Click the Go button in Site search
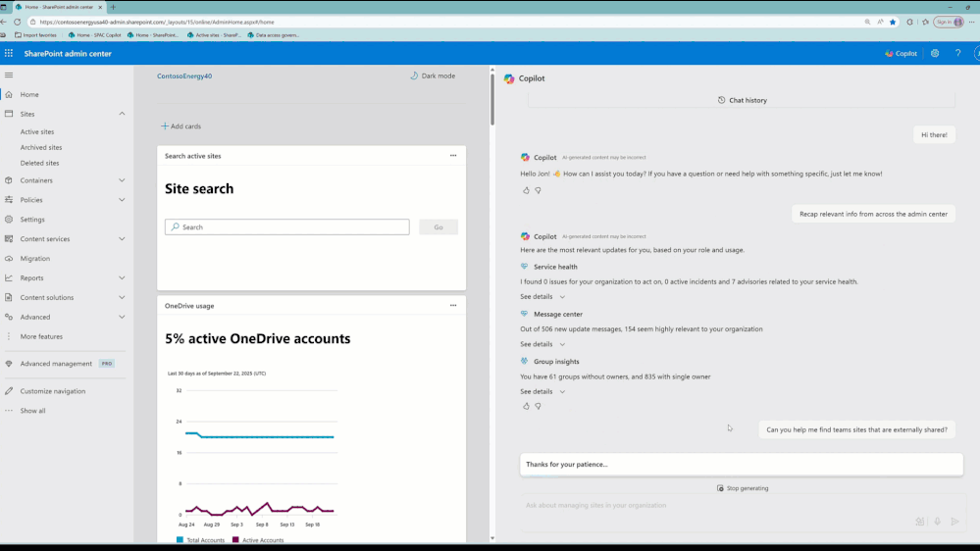The image size is (980, 551). click(438, 227)
